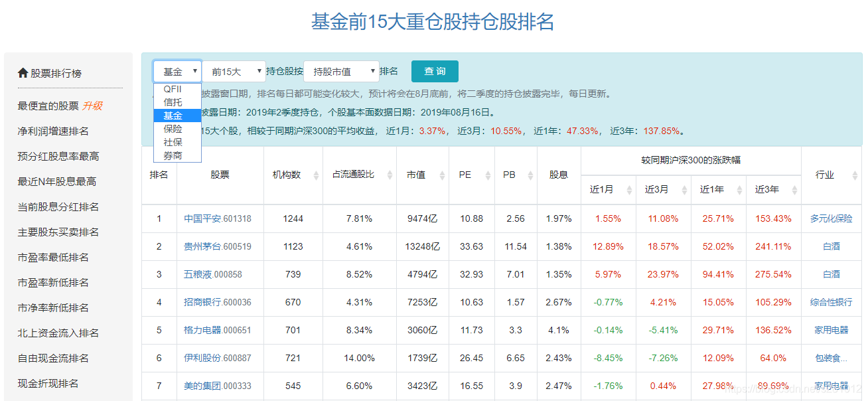This screenshot has height=401, width=868.
Task: Open industry link 多元化保险
Action: pos(831,218)
